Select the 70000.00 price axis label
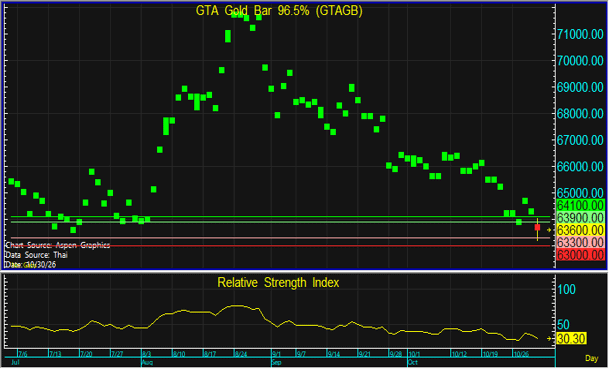Screen dimensions: 609x369 click(580, 61)
